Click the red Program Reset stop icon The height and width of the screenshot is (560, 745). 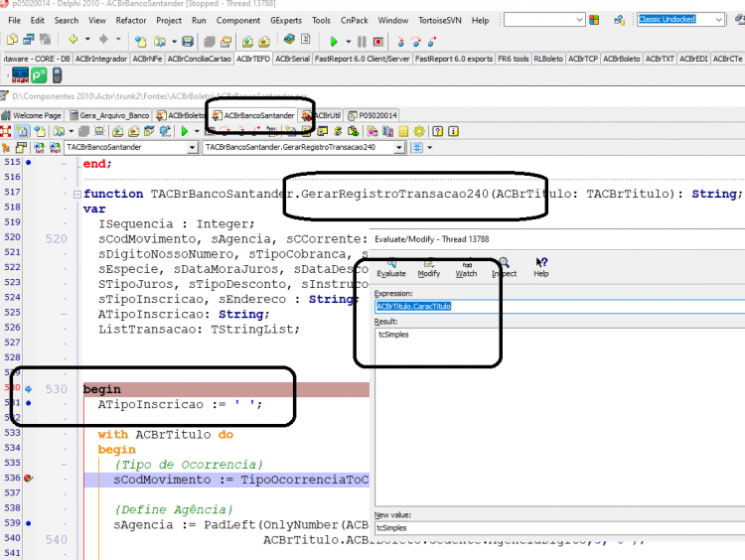pos(378,42)
